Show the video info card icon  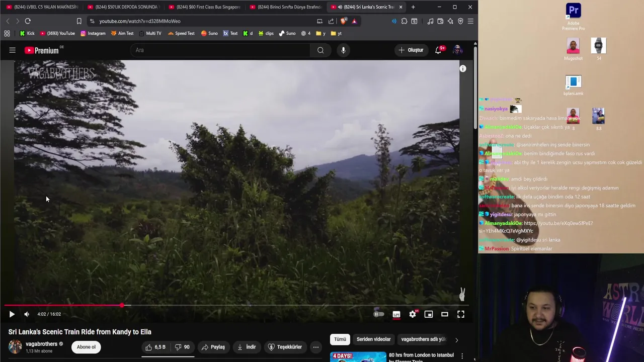tap(463, 69)
